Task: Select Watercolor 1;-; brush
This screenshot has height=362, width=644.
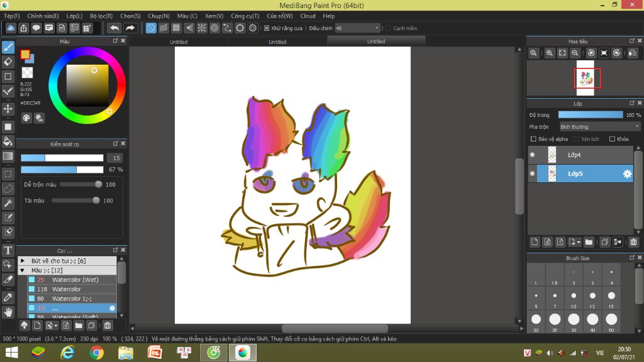Action: (x=72, y=299)
